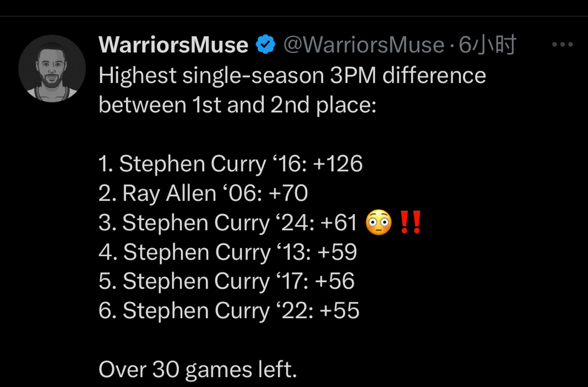Click the red double exclamation emoji
This screenshot has height=387, width=588.
click(x=411, y=224)
